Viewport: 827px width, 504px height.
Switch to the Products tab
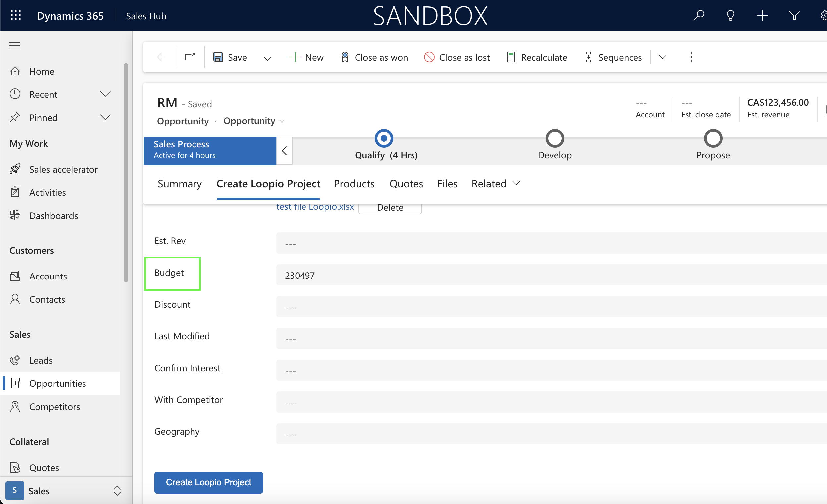click(354, 184)
